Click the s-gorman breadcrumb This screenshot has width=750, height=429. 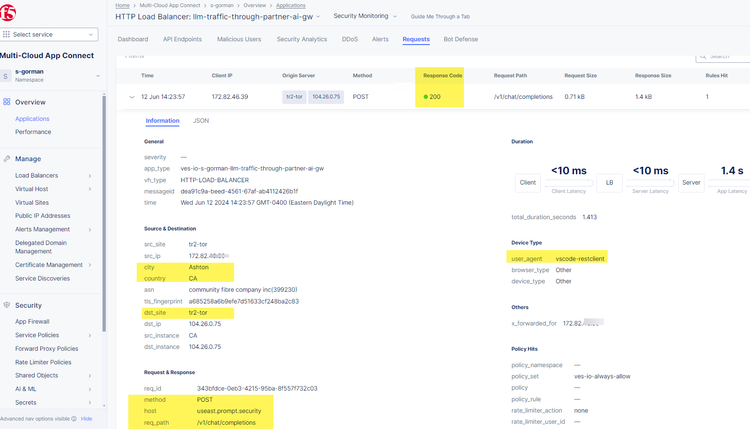pyautogui.click(x=222, y=5)
